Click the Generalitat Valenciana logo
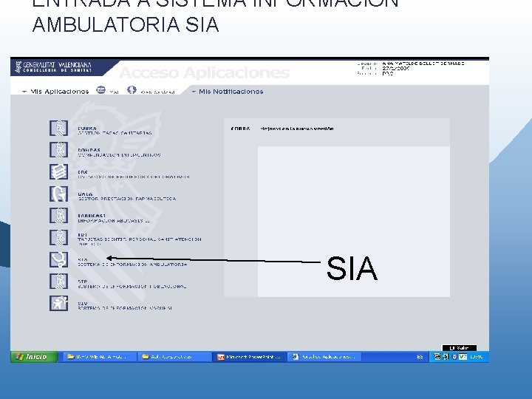The image size is (532, 399). coord(54,66)
